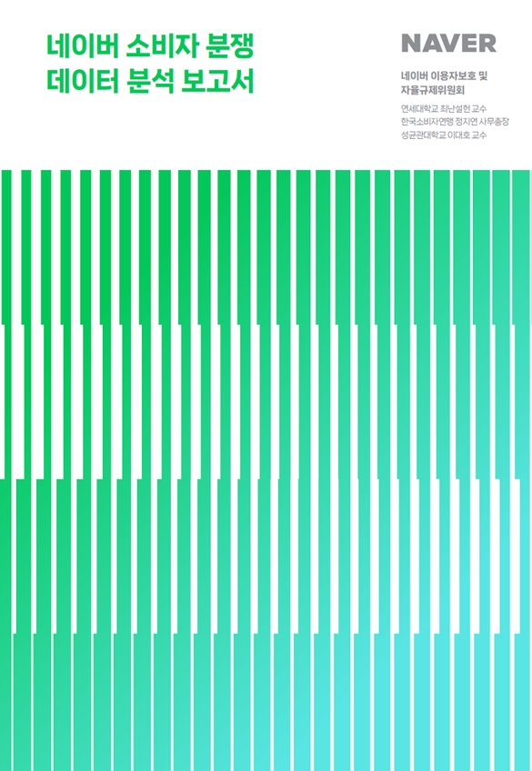Select title line '네이버 소비자 분쟁'
Screen dimensions: 532x771
pos(150,47)
